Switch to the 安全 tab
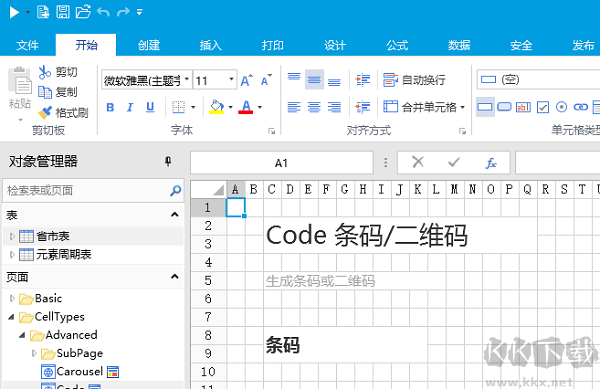The width and height of the screenshot is (600, 389). click(x=521, y=45)
